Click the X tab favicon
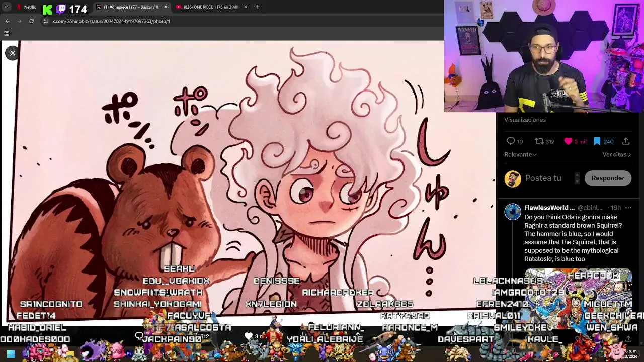Viewport: 644px width, 362px height. (x=99, y=7)
